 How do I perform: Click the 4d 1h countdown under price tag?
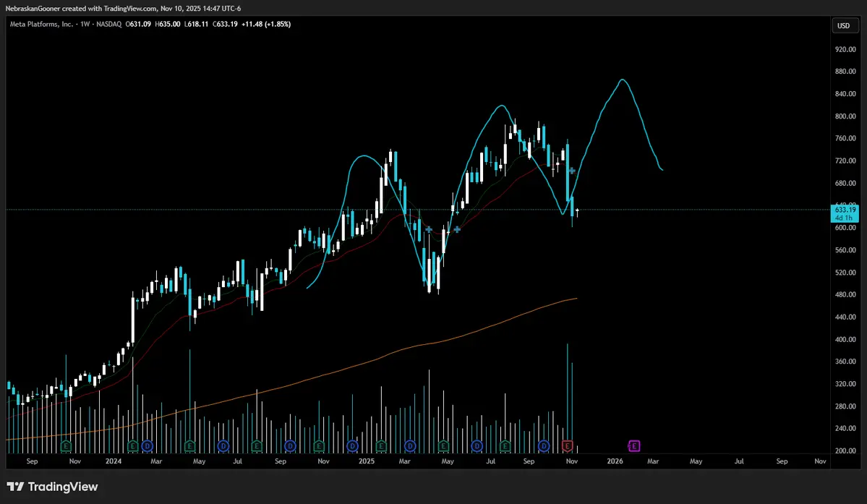(845, 218)
